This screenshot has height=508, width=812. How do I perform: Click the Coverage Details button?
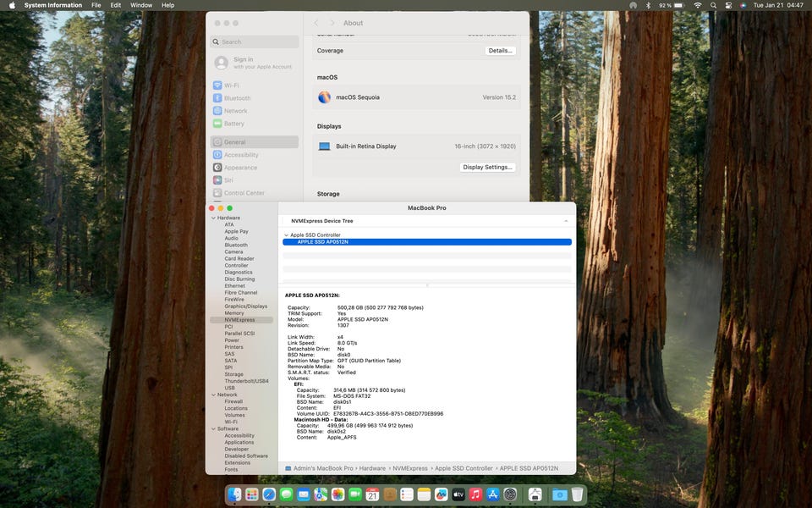pyautogui.click(x=500, y=51)
